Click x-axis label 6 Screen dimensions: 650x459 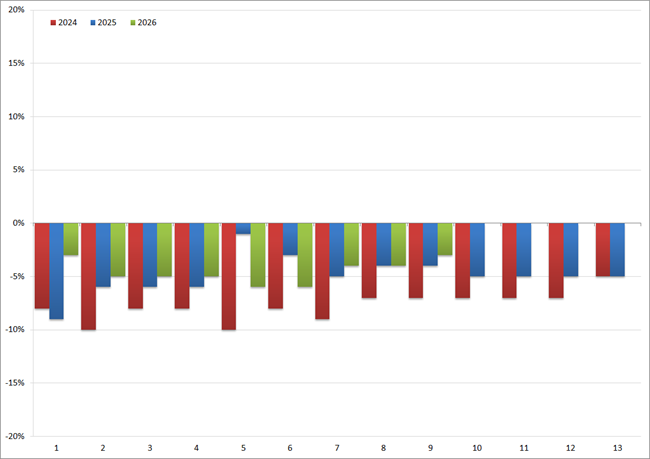pyautogui.click(x=290, y=448)
